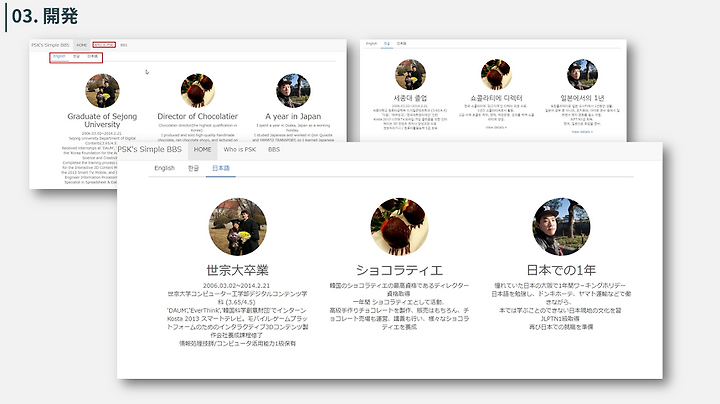Select 日本語 tab in top-left window
The height and width of the screenshot is (404, 720).
[x=92, y=56]
